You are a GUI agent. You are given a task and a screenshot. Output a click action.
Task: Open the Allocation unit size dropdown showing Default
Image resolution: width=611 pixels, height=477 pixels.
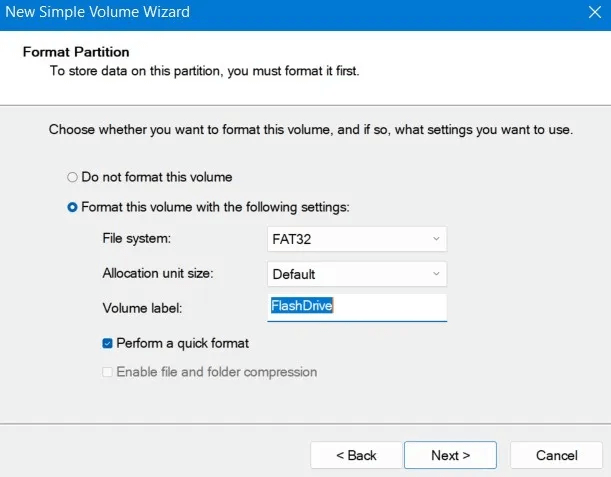point(357,274)
